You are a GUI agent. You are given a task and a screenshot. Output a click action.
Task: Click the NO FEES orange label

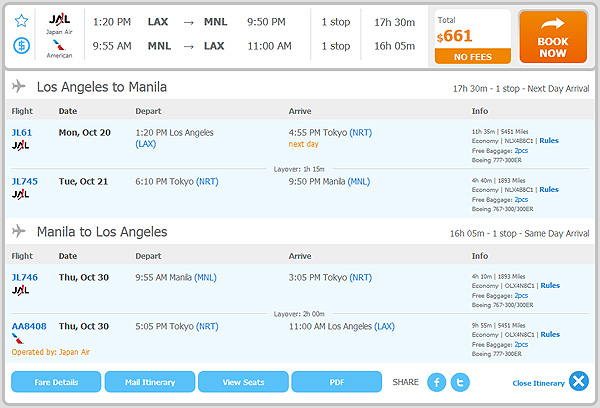pyautogui.click(x=473, y=57)
